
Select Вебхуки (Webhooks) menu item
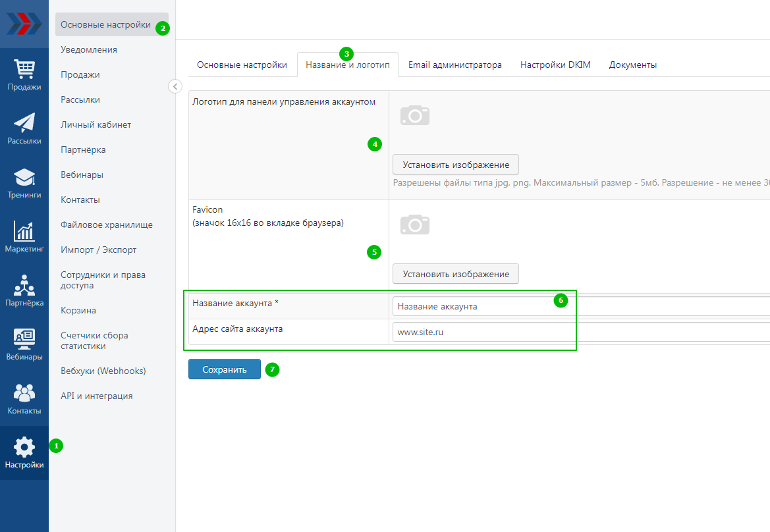103,371
